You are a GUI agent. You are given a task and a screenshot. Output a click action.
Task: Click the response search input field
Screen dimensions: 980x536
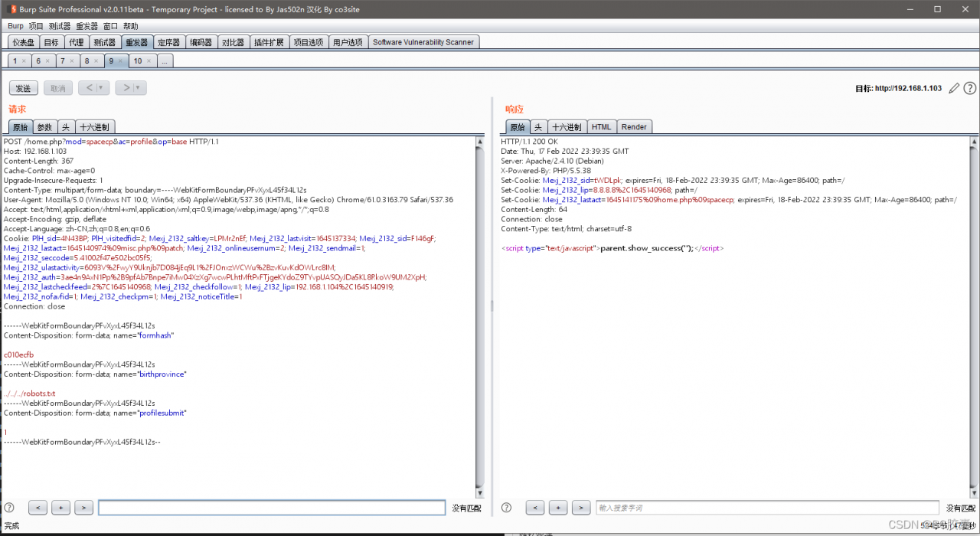tap(767, 508)
